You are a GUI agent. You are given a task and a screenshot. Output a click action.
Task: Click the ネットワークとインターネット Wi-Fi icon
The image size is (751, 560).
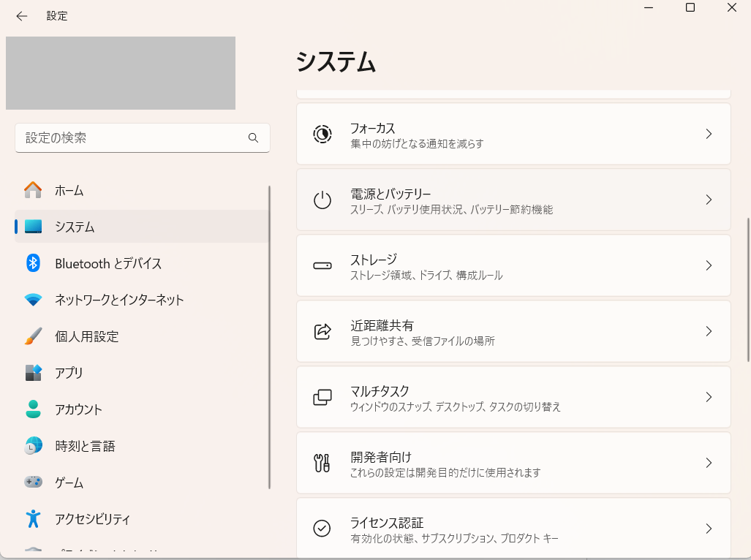32,300
